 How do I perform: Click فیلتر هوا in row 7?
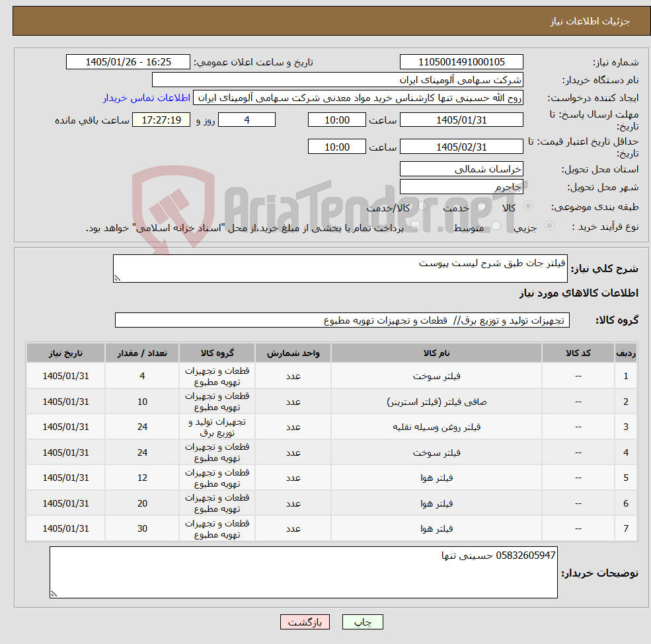click(x=436, y=528)
